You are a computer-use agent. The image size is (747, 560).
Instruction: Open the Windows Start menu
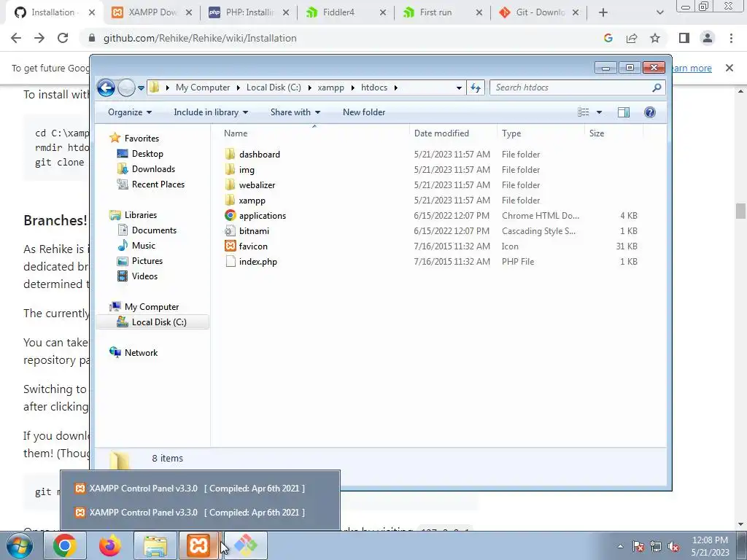(19, 546)
